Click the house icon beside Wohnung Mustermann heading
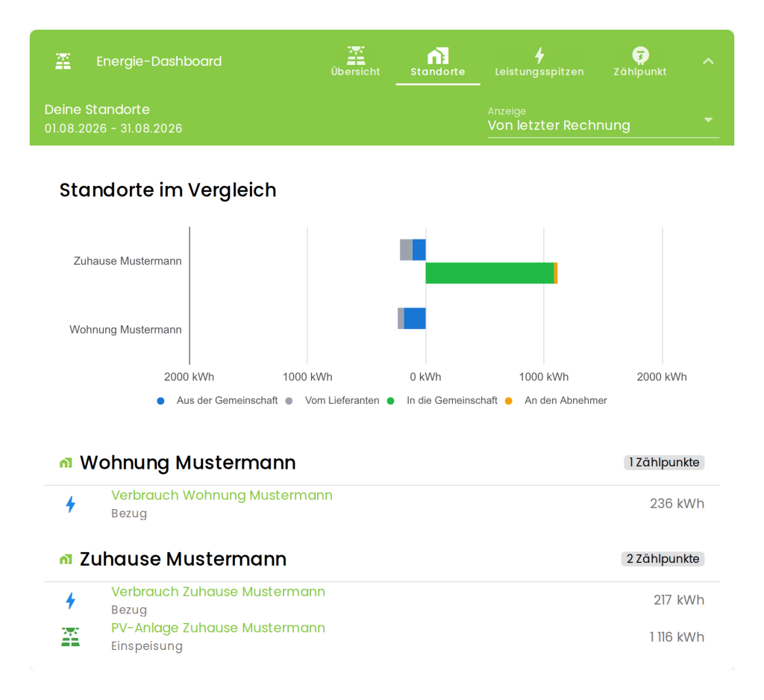 click(x=66, y=463)
